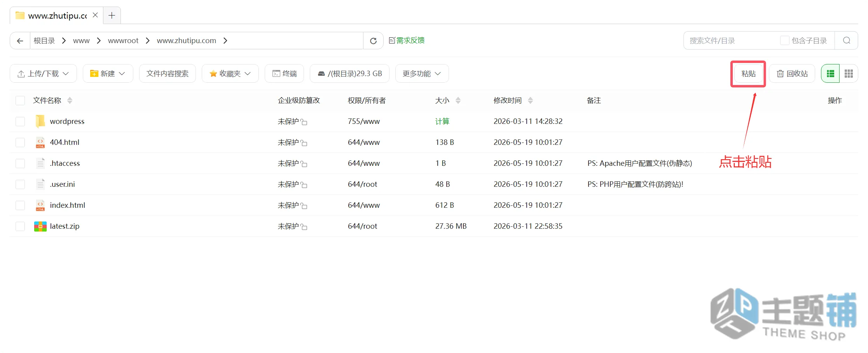
Task: Open 文件内容搜索 file content search
Action: [167, 73]
